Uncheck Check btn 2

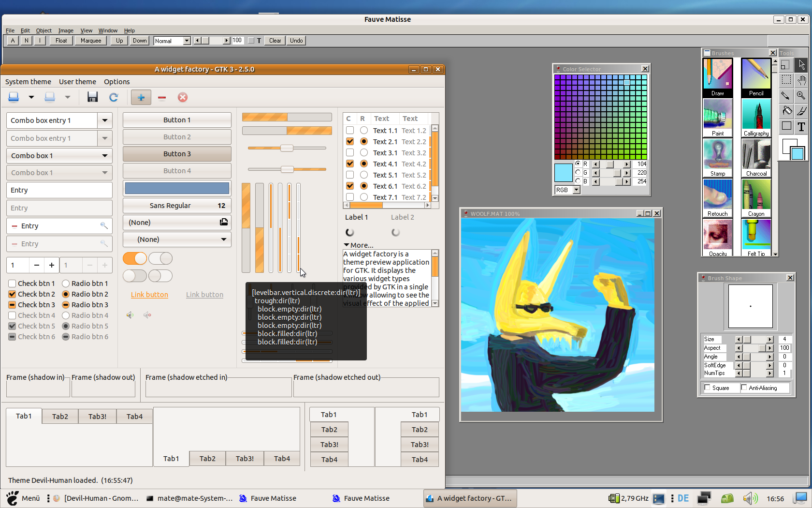12,294
